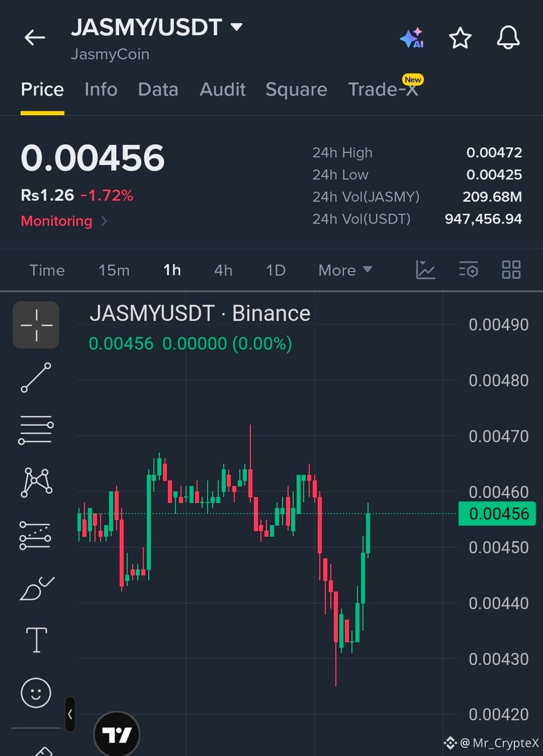Add JASMY/USDT to favorites star
This screenshot has width=543, height=756.
[460, 38]
